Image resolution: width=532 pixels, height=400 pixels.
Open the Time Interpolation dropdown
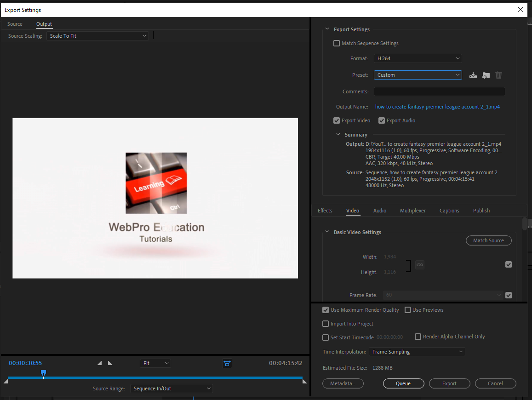[417, 352]
